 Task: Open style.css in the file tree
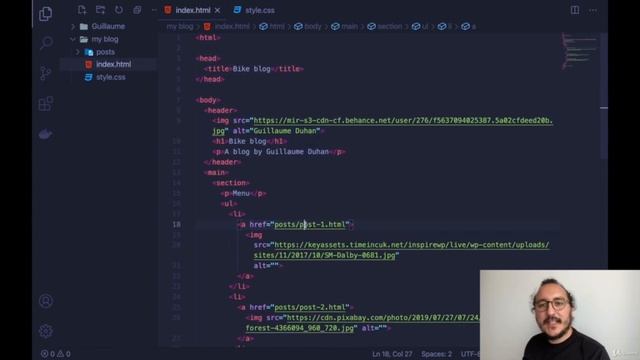[111, 77]
